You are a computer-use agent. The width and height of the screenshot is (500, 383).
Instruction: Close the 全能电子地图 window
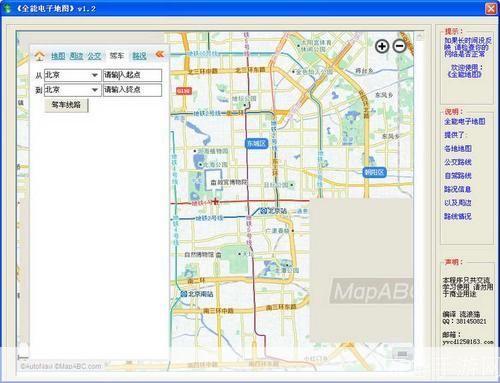coord(491,9)
